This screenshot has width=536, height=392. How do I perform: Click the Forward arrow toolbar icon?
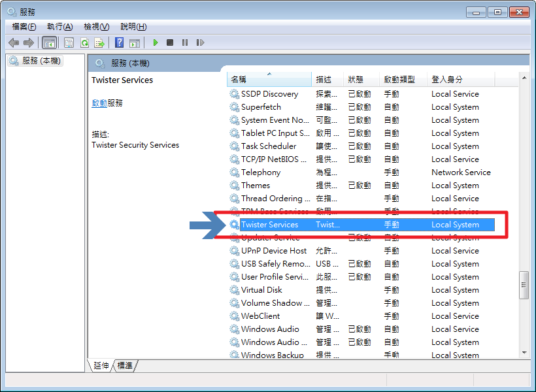click(29, 42)
